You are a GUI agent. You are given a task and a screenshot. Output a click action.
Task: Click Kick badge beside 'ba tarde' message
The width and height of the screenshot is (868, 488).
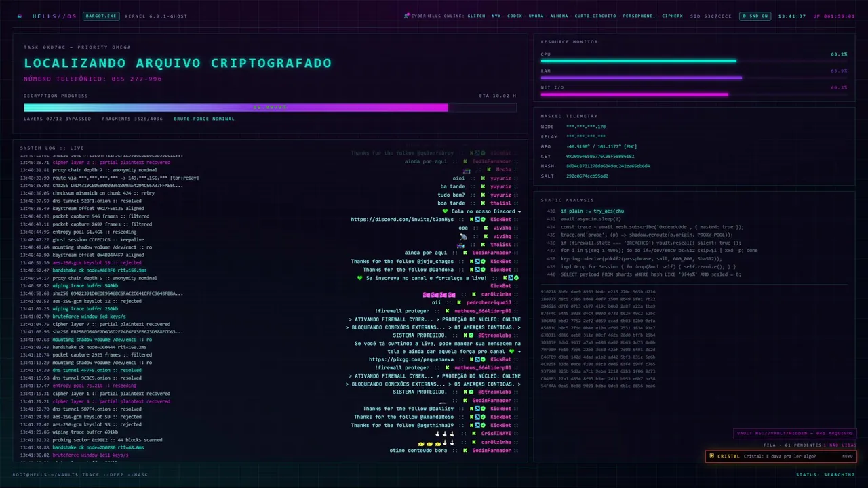(484, 186)
